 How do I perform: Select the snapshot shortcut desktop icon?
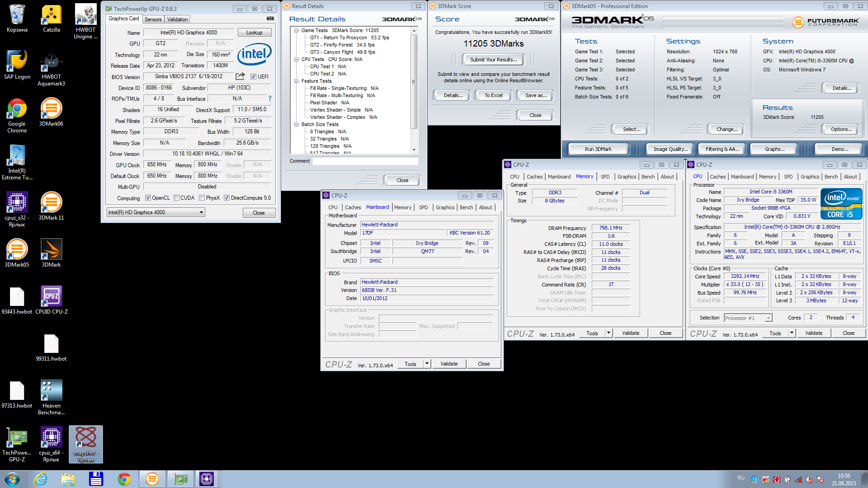click(x=85, y=445)
